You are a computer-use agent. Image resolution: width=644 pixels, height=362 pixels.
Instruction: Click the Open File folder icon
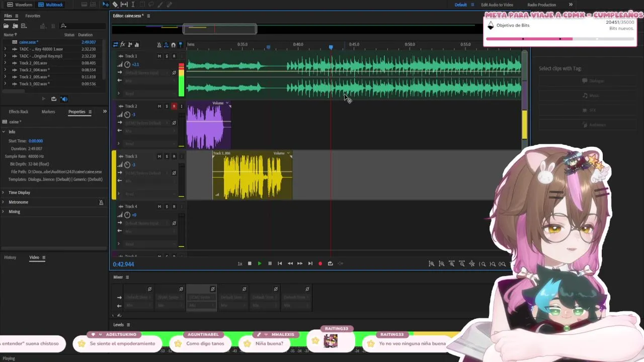[x=6, y=26]
